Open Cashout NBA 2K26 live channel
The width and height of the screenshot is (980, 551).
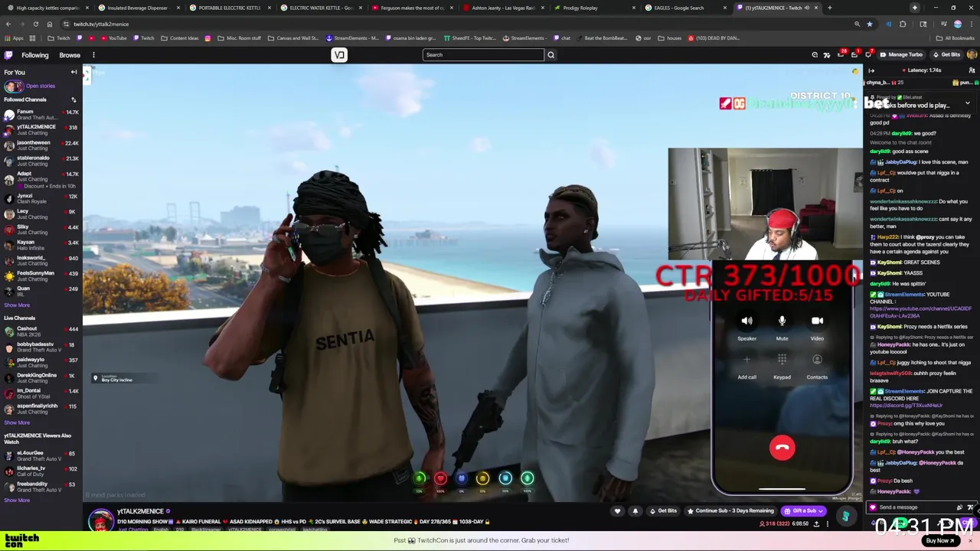40,331
